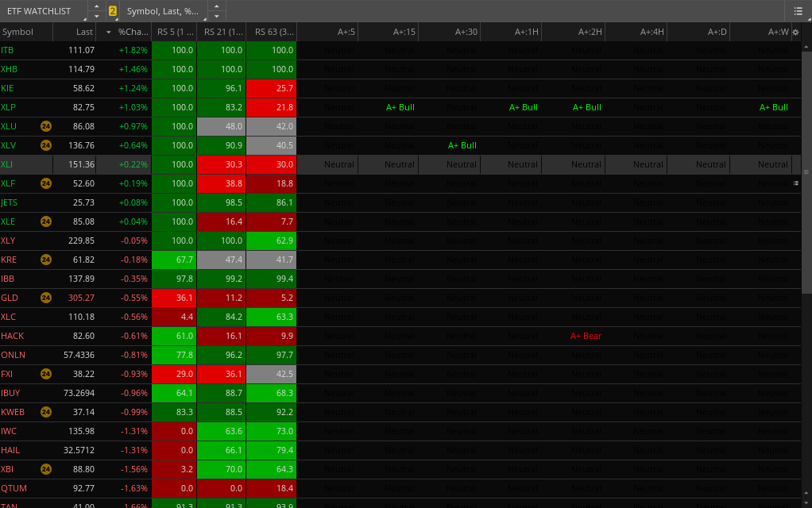The image size is (812, 508).
Task: Sort by the RS 21 column header
Action: (222, 32)
